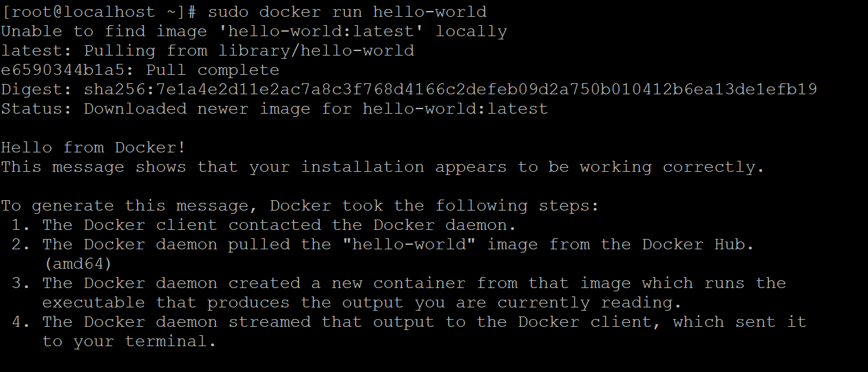This screenshot has width=868, height=372.
Task: Click the 'sudo docker run hello-world' command
Action: point(347,12)
